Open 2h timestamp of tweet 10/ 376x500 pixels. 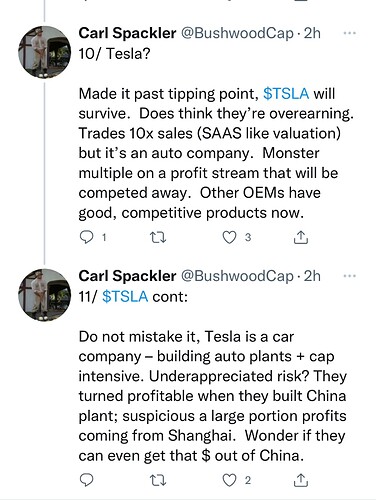pyautogui.click(x=312, y=33)
